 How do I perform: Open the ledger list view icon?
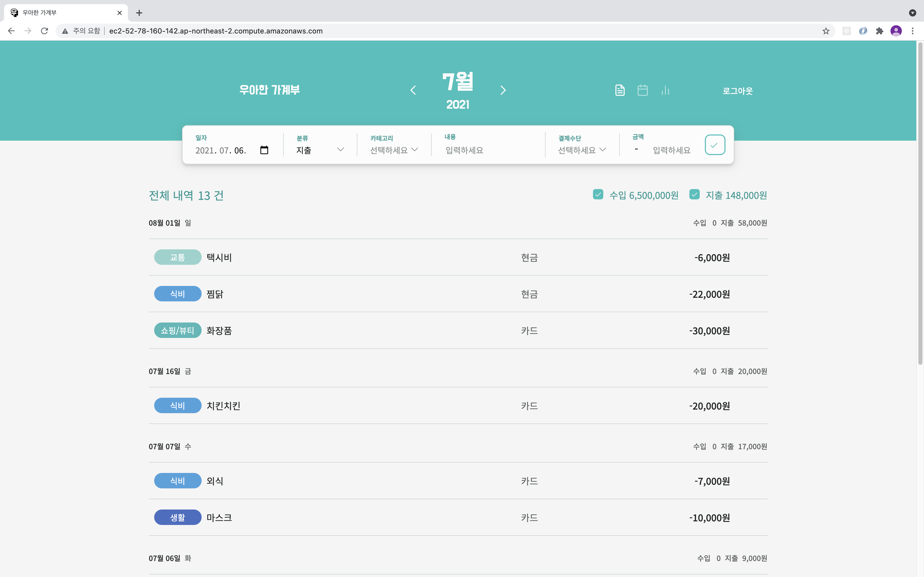(x=620, y=90)
